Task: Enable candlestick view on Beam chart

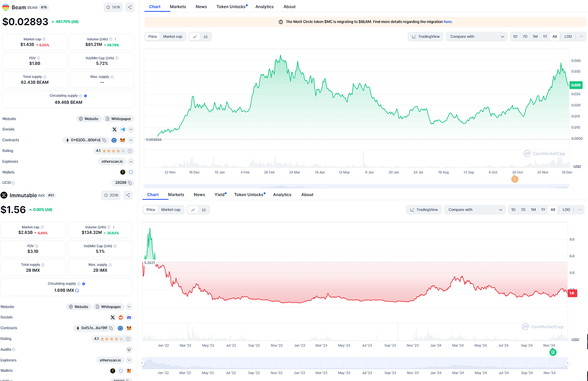Action: tap(206, 37)
